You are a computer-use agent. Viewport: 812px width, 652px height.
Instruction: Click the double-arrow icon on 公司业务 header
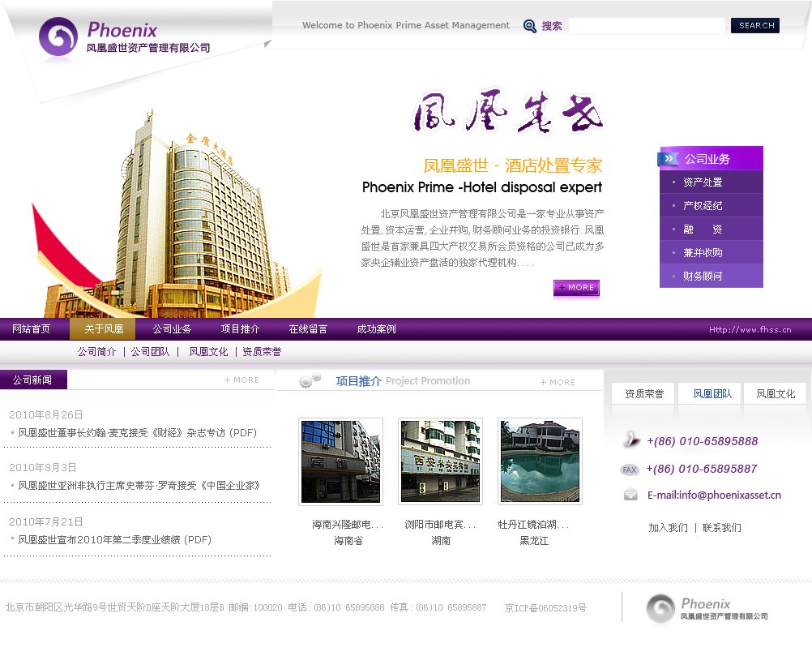click(x=669, y=159)
